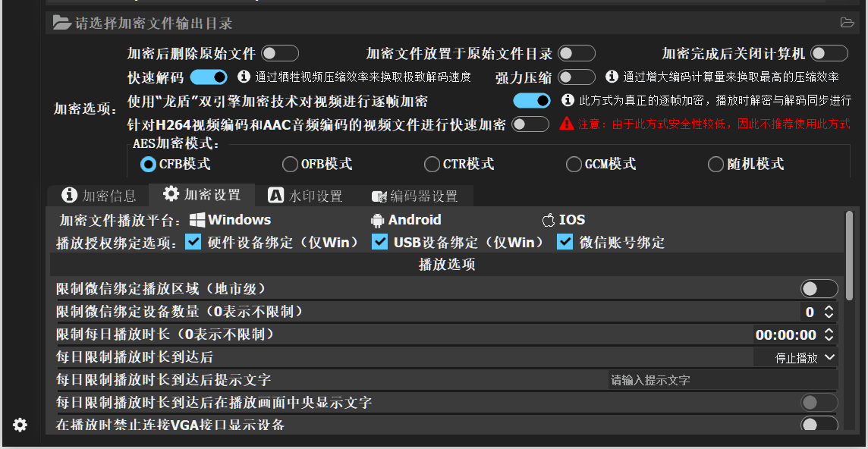Screen dimensions: 868x449
Task: Open the 停止播放 dropdown
Action: click(795, 358)
